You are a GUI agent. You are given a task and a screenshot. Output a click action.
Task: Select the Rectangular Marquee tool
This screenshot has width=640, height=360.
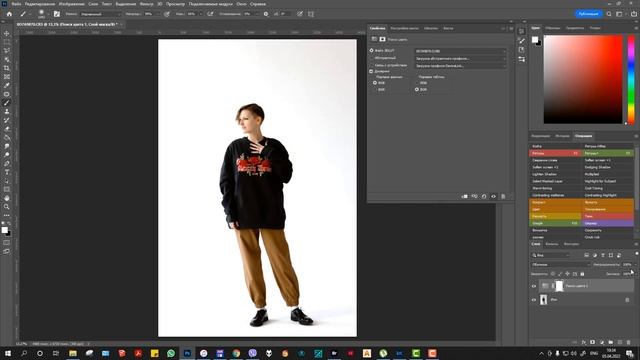7,42
